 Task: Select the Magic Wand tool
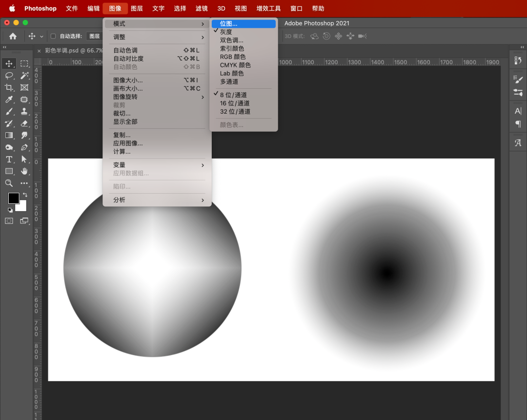pos(24,76)
